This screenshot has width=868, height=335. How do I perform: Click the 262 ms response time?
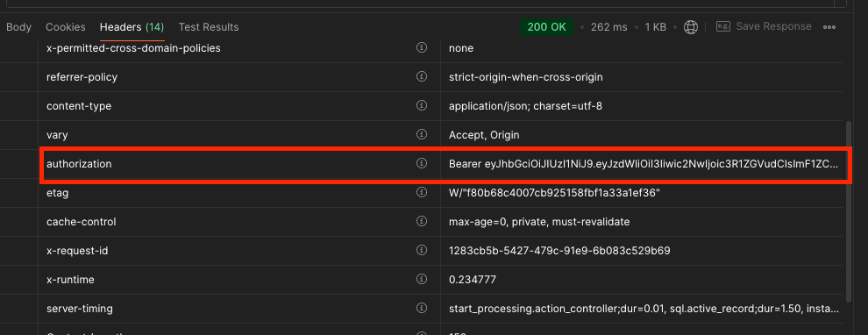pos(609,26)
